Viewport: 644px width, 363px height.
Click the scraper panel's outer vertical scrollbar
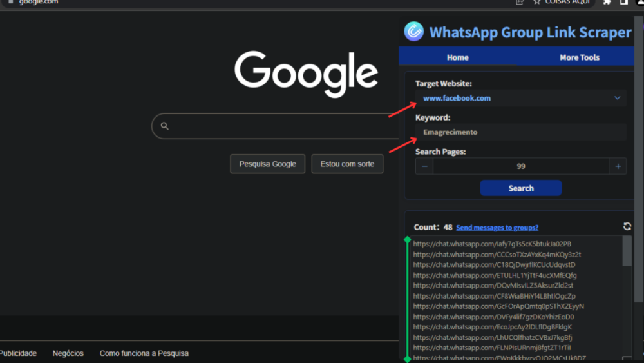coord(639,161)
